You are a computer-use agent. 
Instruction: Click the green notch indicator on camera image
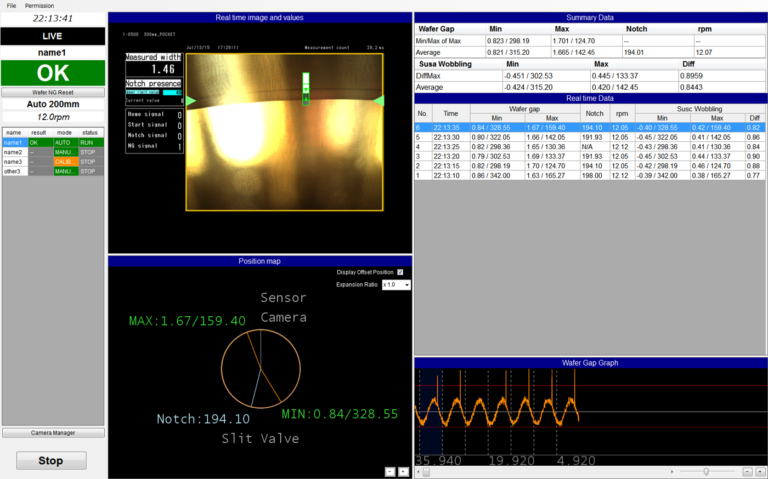[x=307, y=87]
